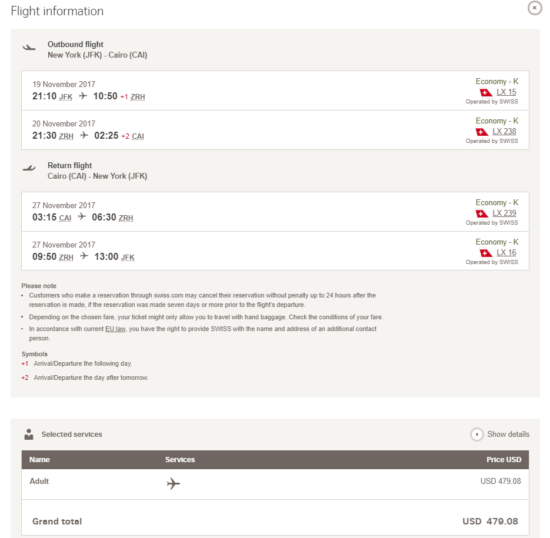
Task: Open the LX 16 flight number link
Action: 506,253
